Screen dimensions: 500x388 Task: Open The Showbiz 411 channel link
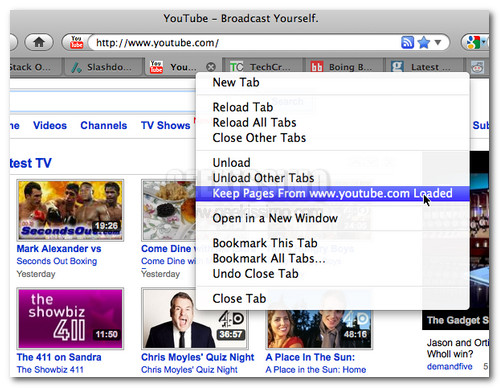[x=50, y=370]
